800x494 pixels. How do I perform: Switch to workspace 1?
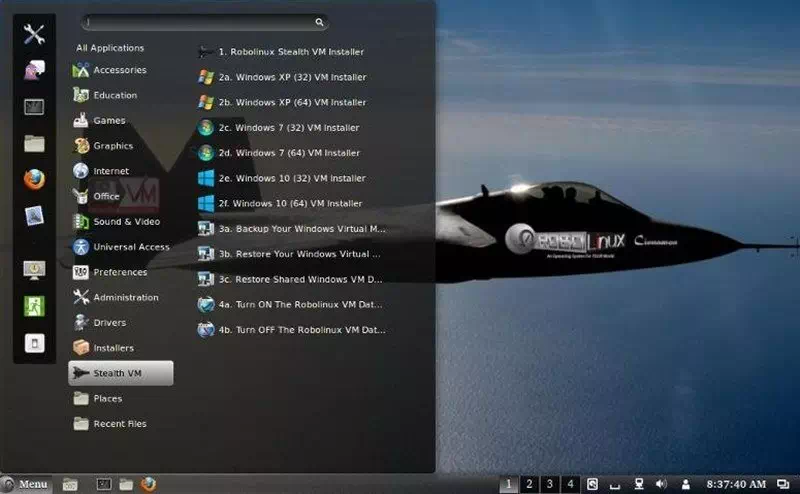point(508,484)
